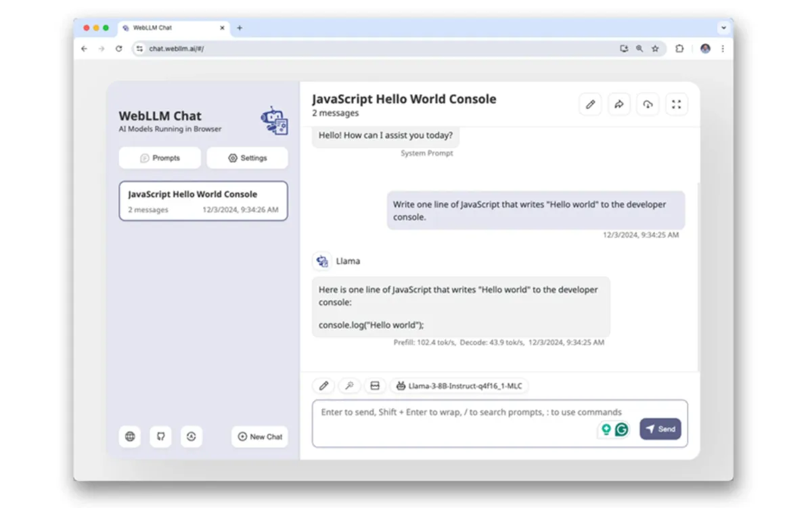The image size is (812, 508).
Task: Rename the chat using the pencil icon
Action: tap(589, 104)
